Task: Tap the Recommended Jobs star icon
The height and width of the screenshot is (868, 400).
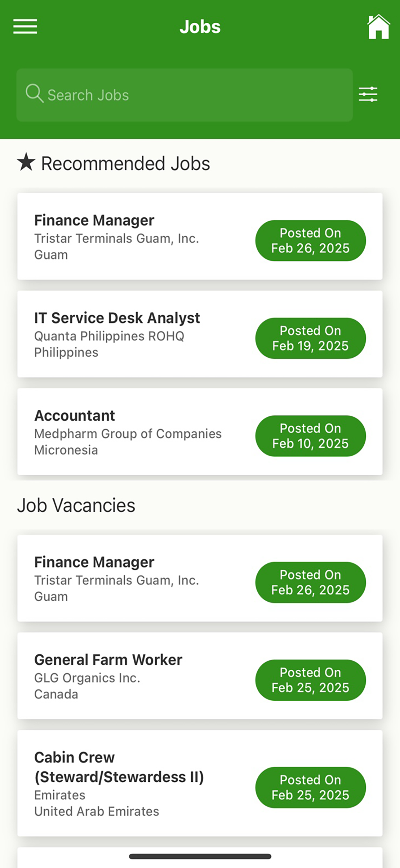Action: pos(26,162)
